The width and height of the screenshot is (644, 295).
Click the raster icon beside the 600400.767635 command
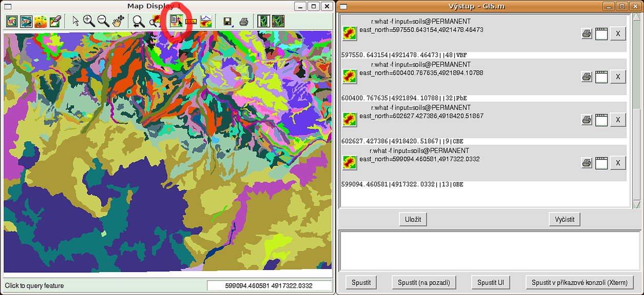[350, 76]
